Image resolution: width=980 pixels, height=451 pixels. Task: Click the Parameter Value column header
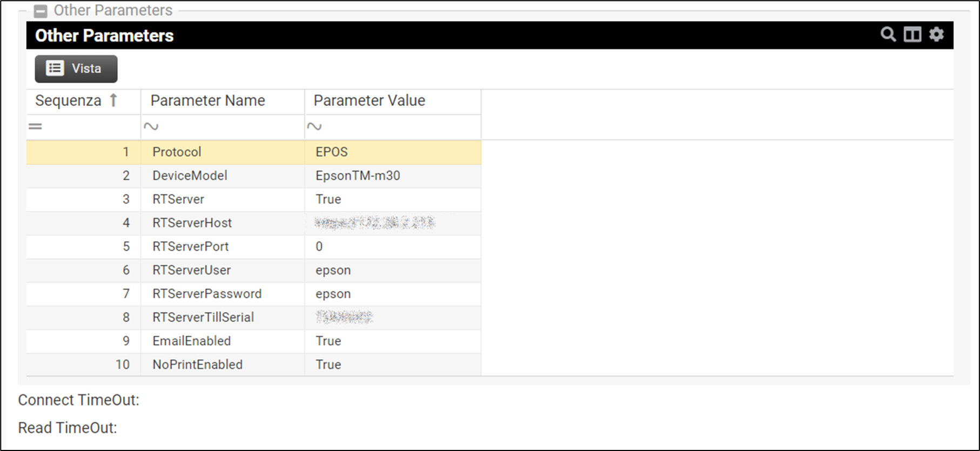coord(369,100)
